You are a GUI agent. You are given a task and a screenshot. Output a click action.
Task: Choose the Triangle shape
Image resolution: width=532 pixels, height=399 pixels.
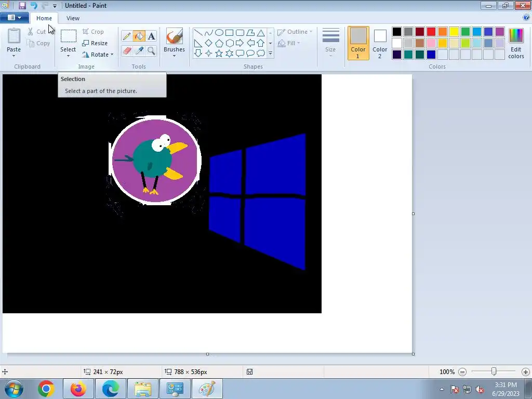click(261, 33)
